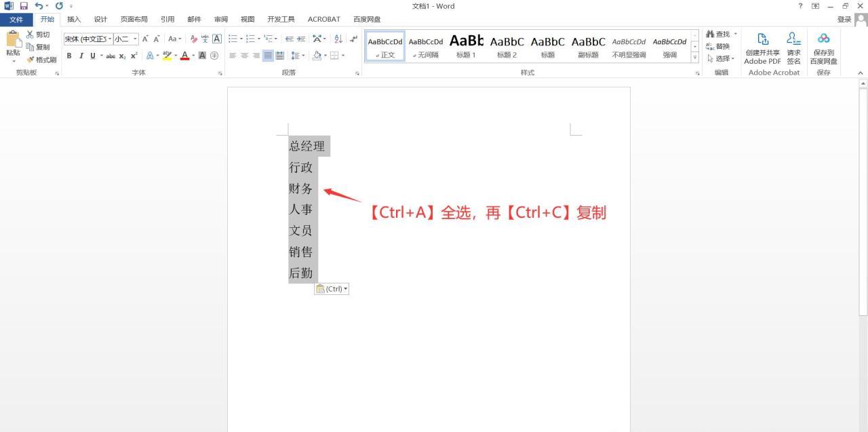Toggle Italic formatting
The width and height of the screenshot is (868, 432).
[x=81, y=56]
